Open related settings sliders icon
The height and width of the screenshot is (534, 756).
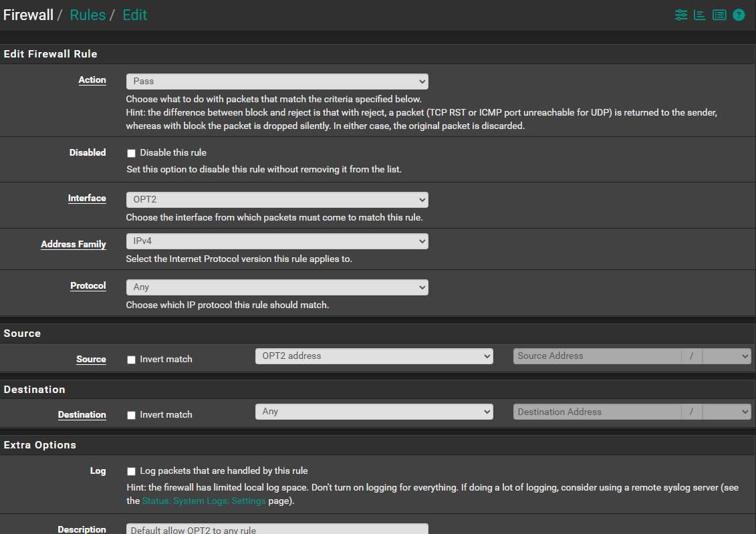coord(680,15)
